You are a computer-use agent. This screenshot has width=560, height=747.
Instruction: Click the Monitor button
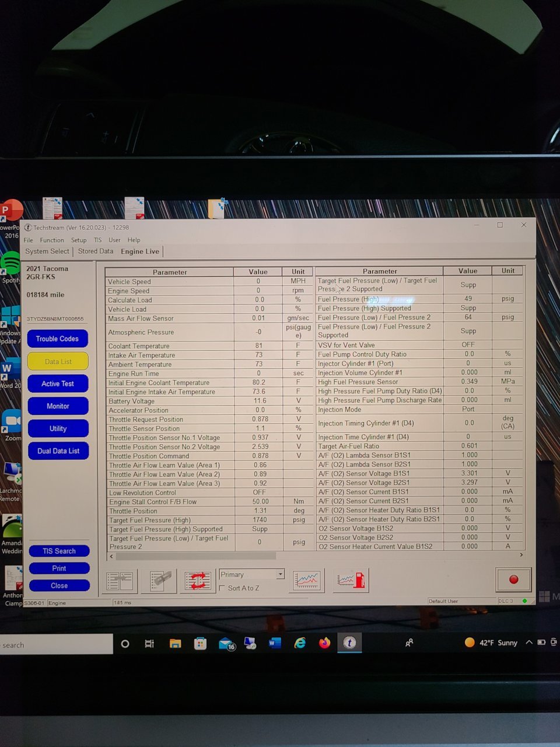58,406
